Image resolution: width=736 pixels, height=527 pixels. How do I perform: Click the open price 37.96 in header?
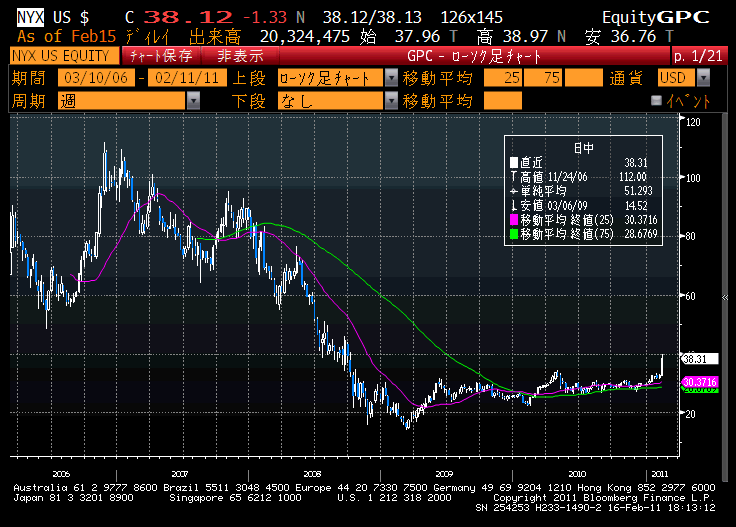[x=417, y=36]
